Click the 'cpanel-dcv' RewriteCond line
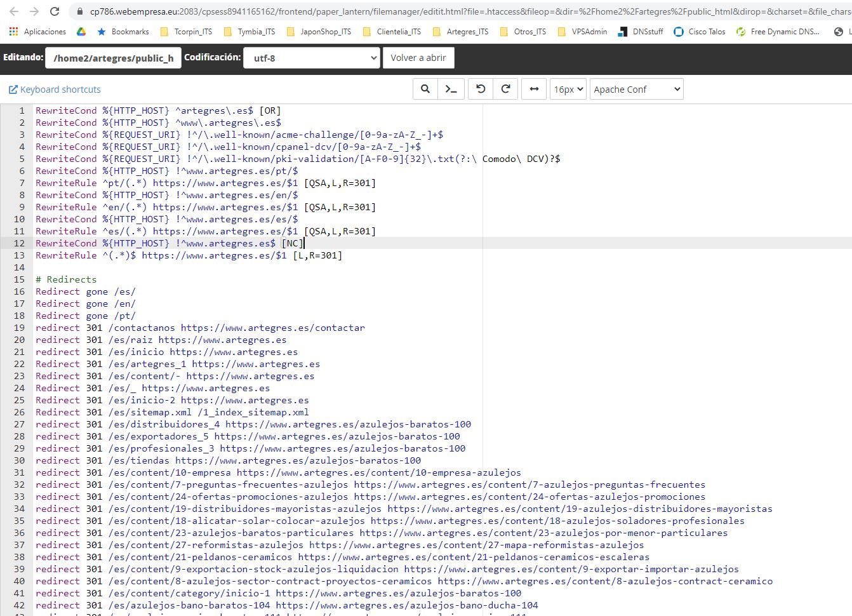The height and width of the screenshot is (616, 852). click(x=228, y=147)
